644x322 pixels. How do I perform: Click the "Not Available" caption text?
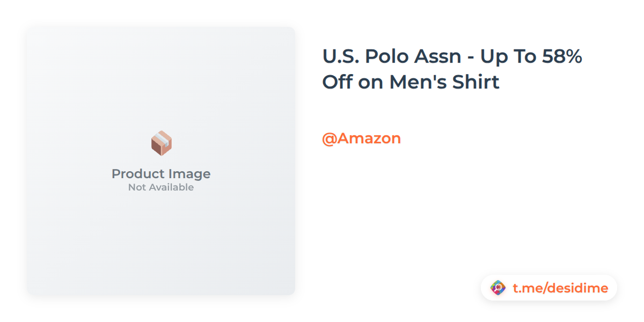(x=161, y=187)
